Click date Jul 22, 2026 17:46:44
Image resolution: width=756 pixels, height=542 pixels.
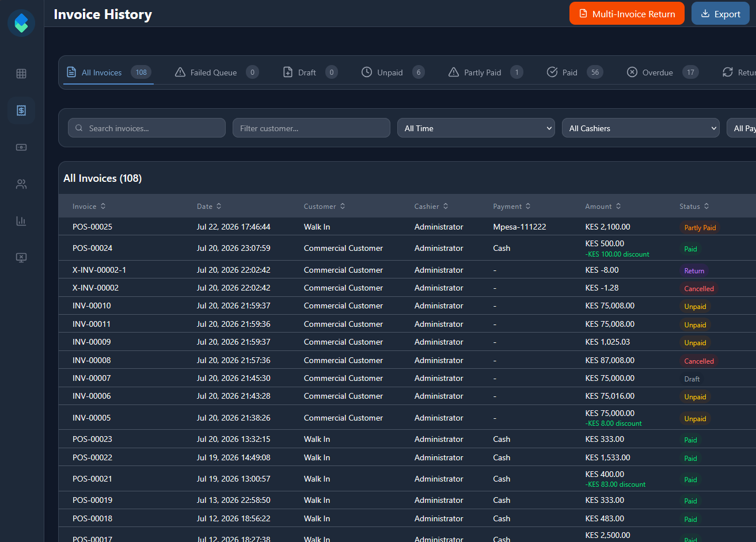click(234, 227)
